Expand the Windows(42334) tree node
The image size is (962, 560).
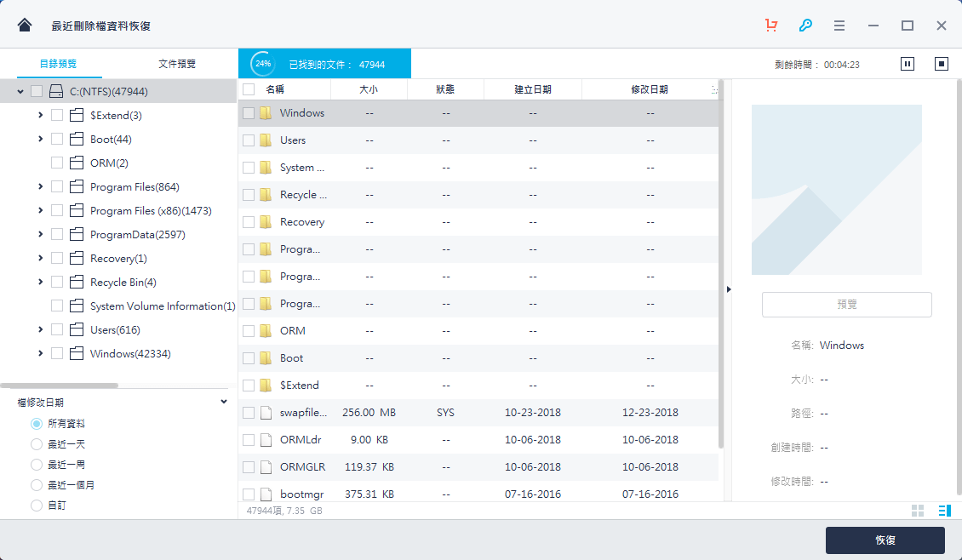click(x=40, y=353)
